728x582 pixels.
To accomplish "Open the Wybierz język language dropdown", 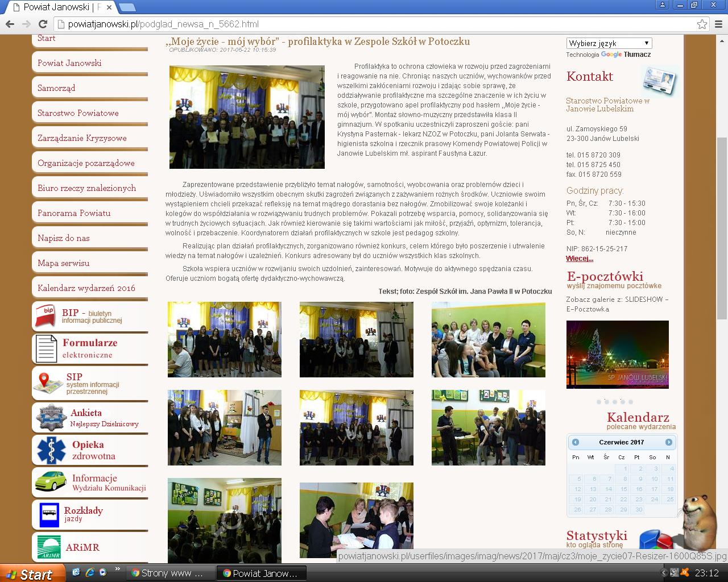I will coord(609,43).
